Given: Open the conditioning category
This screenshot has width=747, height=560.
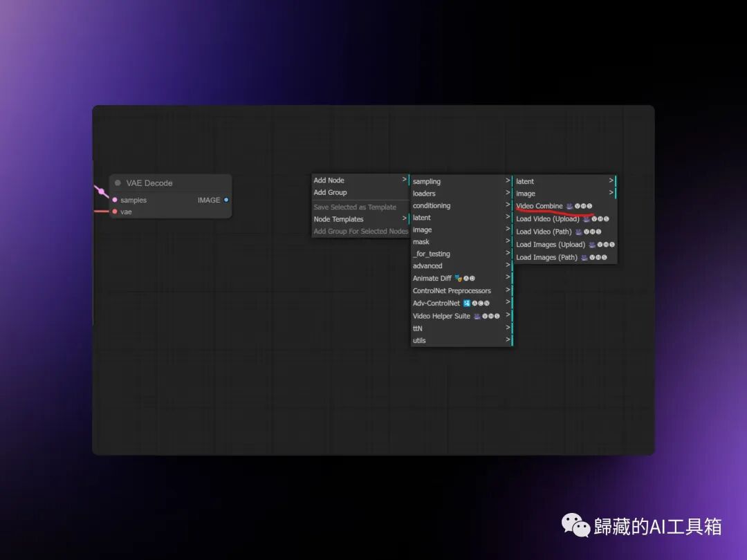Looking at the screenshot, I should coord(461,206).
